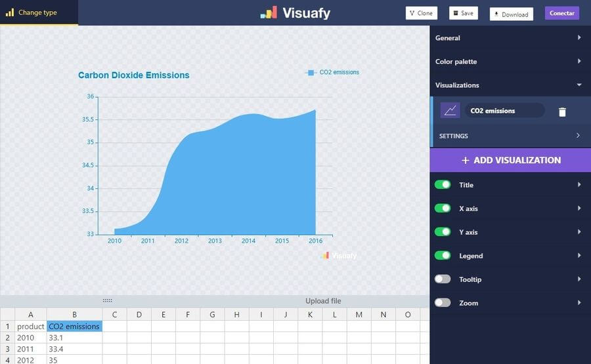Expand Tooltip options arrow
This screenshot has width=591, height=364.
579,279
